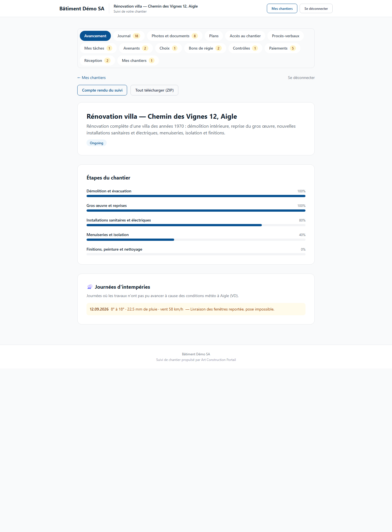
Task: Click the Suivi de votre chantier subtitle
Action: click(130, 11)
